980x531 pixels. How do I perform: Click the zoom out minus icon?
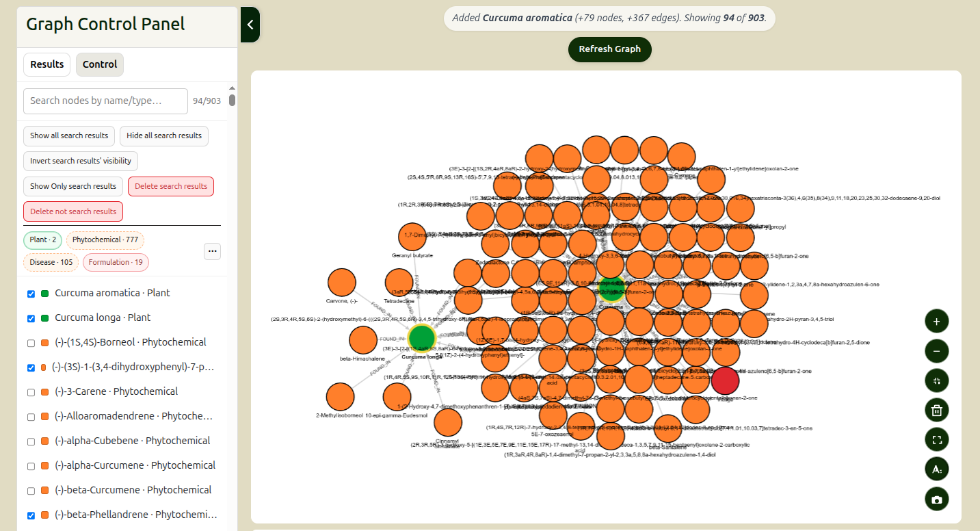pos(936,351)
